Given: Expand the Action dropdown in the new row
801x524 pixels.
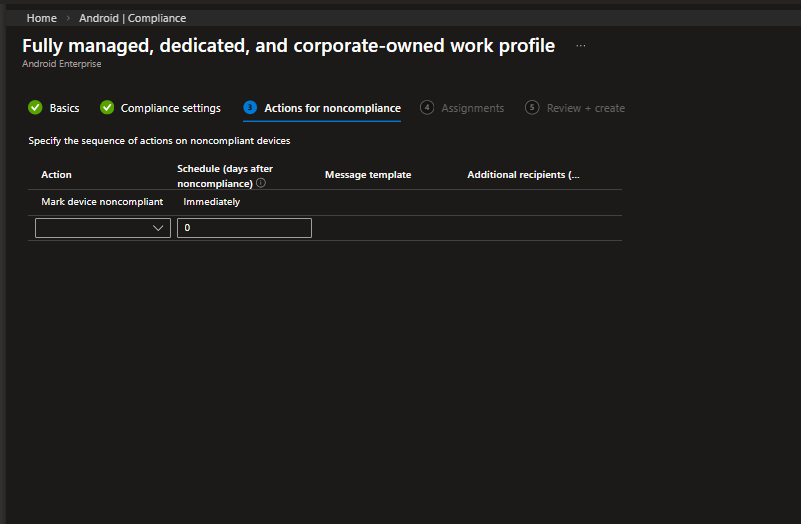Looking at the screenshot, I should click(103, 228).
